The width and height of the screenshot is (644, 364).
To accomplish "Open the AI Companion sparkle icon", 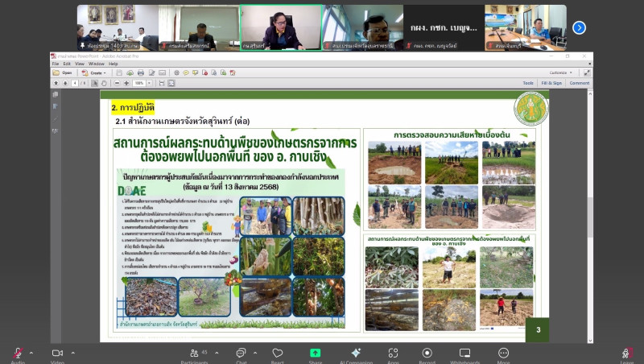I will [x=356, y=354].
